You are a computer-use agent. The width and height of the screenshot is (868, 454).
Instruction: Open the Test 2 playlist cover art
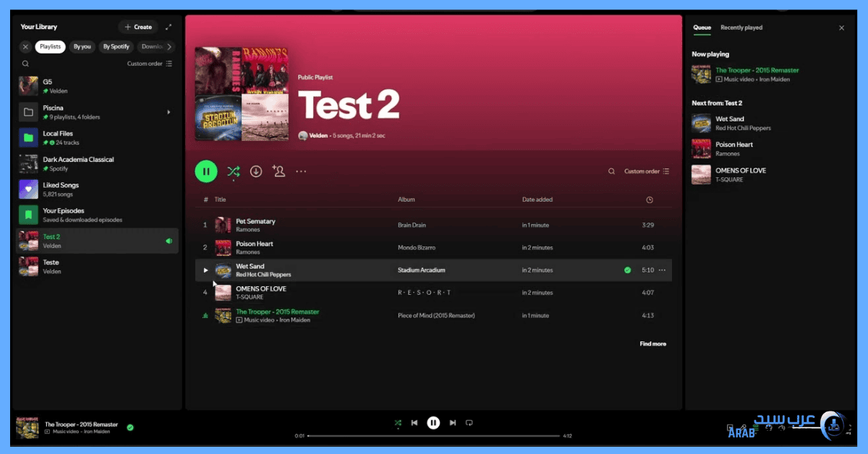click(x=242, y=94)
